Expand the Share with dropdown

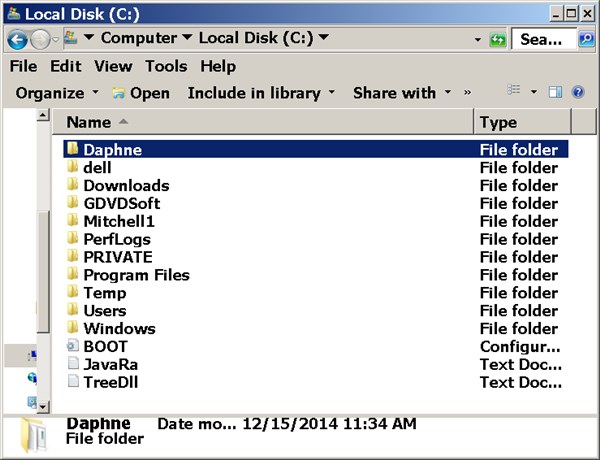[402, 93]
